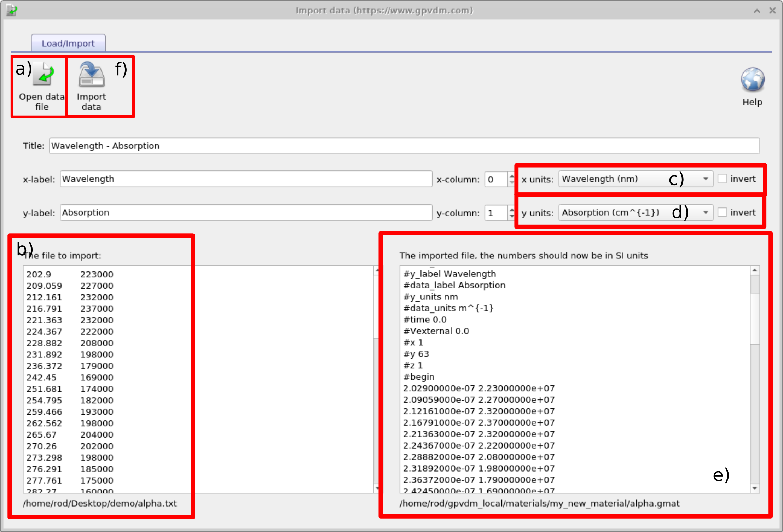Enable invert next to x units
This screenshot has height=532, width=783.
pos(722,179)
